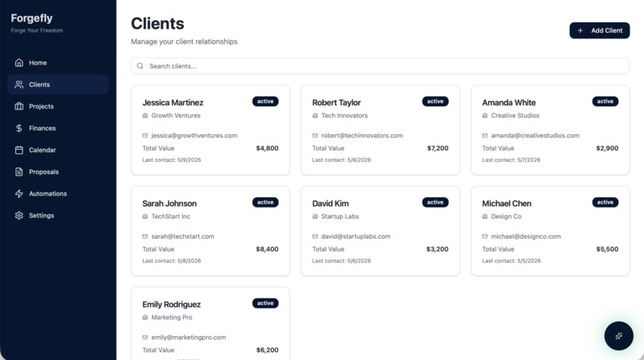Click the mail icon beside michael@designco.com

[485, 236]
